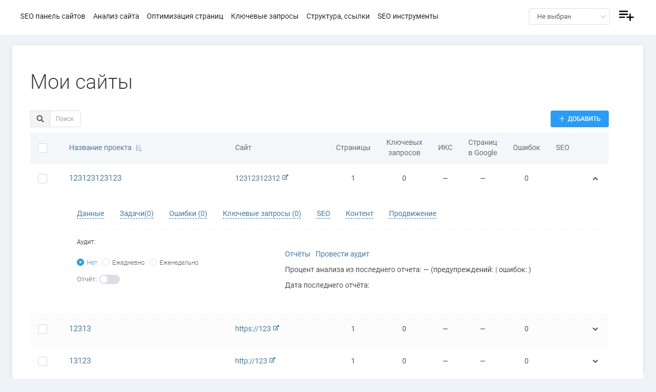This screenshot has width=656, height=392.
Task: Expand the 12313 project row
Action: click(595, 329)
